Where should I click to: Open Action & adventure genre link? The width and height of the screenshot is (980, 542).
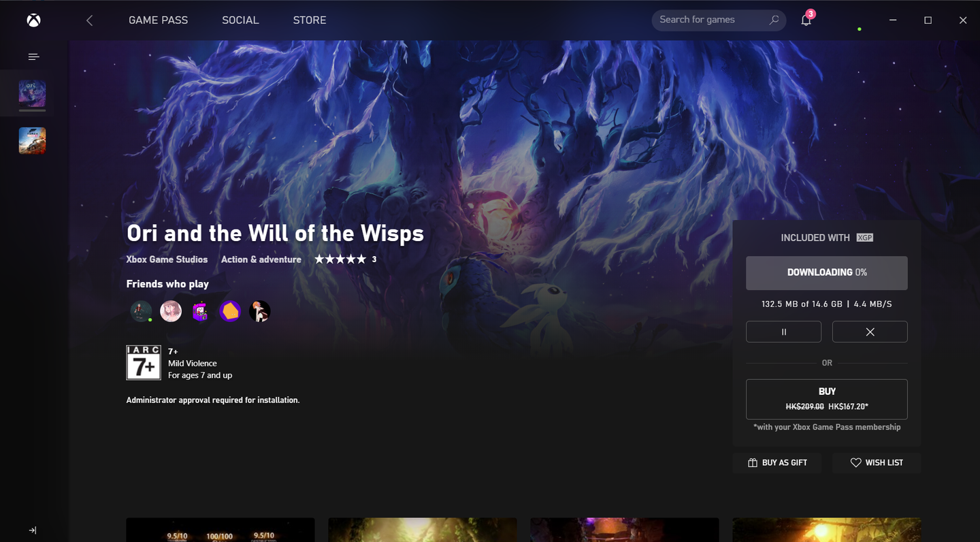coord(261,259)
